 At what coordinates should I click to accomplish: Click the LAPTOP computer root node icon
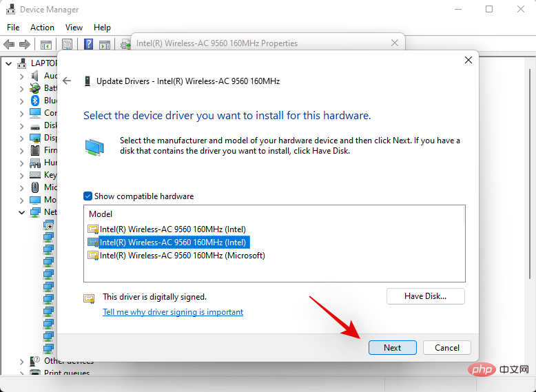[x=22, y=63]
